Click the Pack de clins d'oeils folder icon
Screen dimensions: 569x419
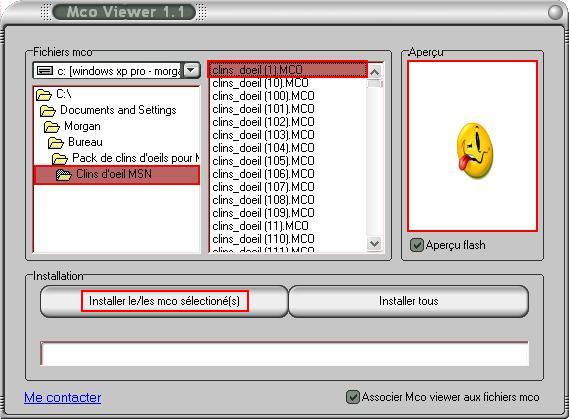60,159
